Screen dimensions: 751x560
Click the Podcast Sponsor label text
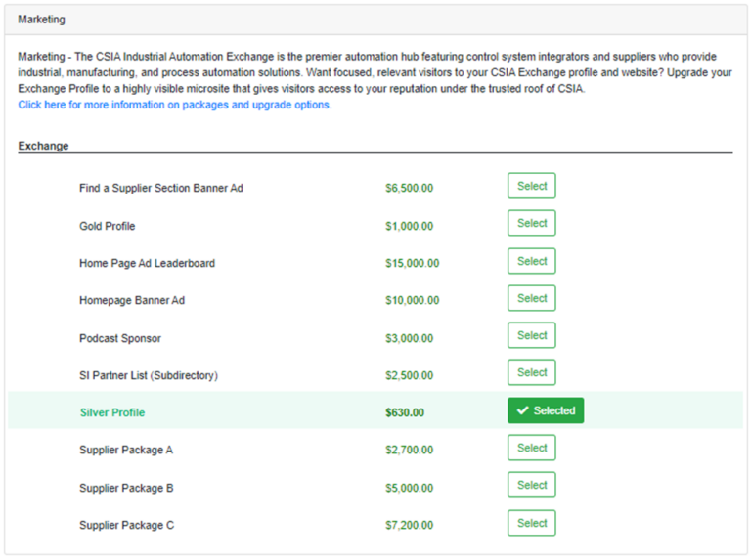tap(119, 338)
